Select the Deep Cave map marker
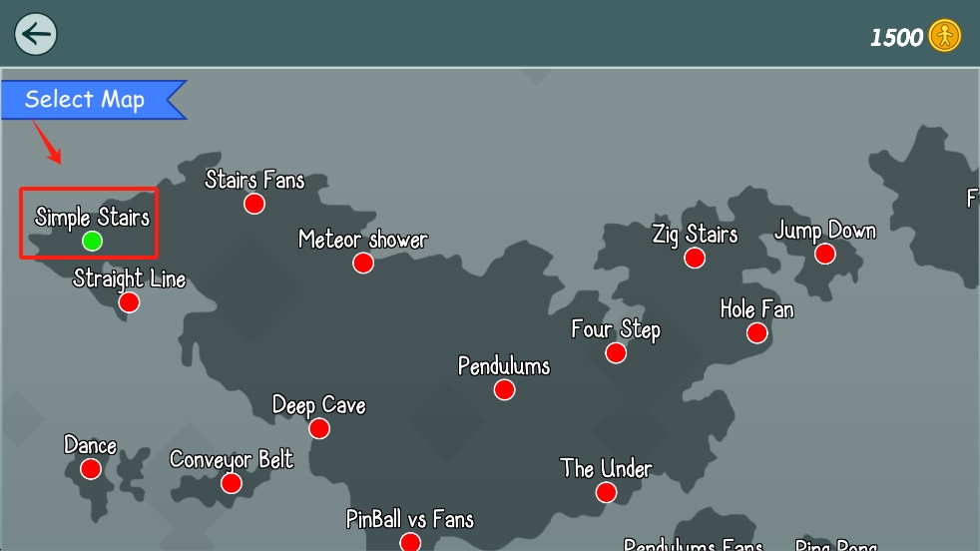980x551 pixels. pos(318,428)
